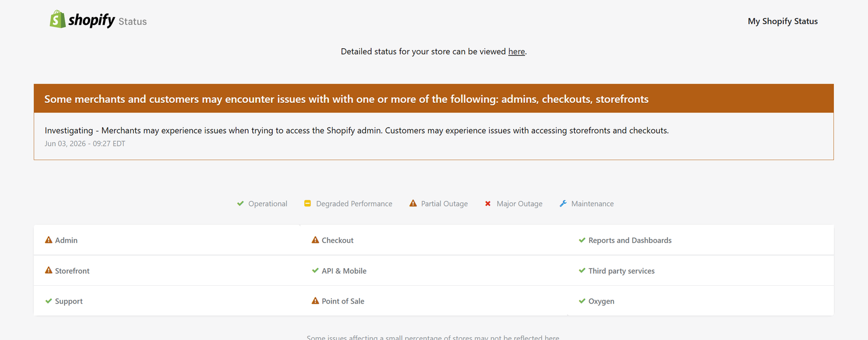Screen dimensions: 868x340
Task: Click the 'Partial Outage' legend label
Action: point(444,204)
